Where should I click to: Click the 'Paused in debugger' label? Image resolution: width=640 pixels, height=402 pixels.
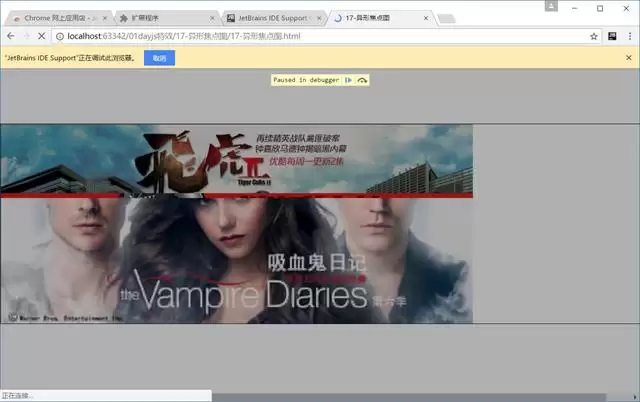(x=306, y=80)
